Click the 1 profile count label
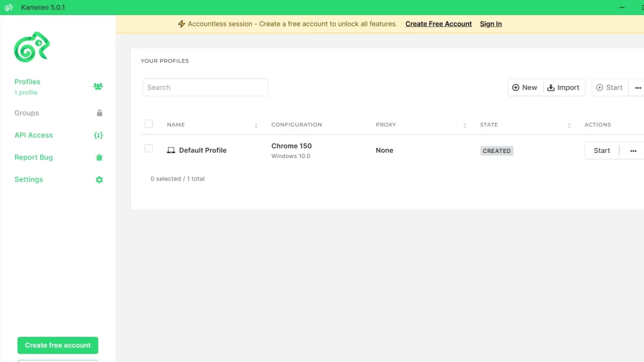644x362 pixels. coord(26,93)
